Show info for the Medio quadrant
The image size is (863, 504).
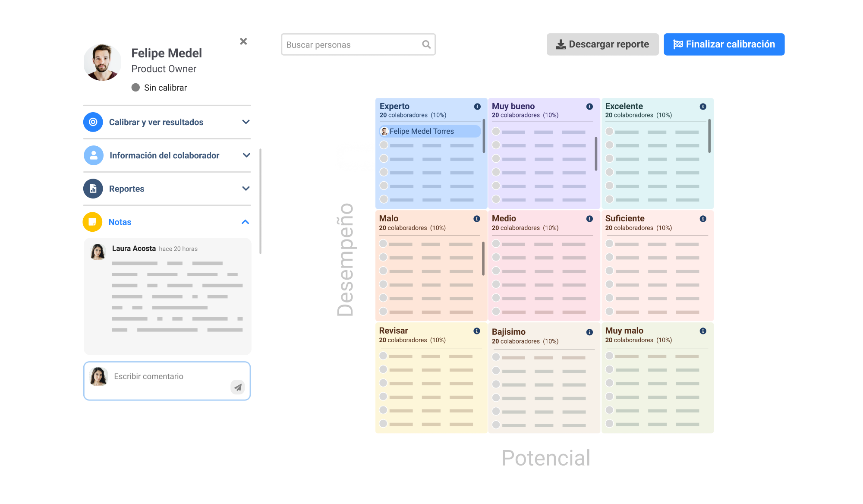coord(589,219)
